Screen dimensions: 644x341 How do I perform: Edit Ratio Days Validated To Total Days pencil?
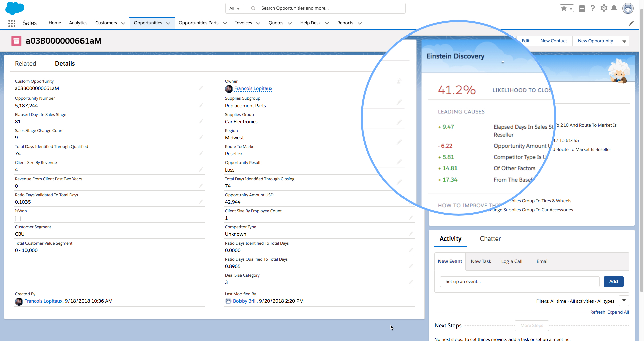(201, 202)
